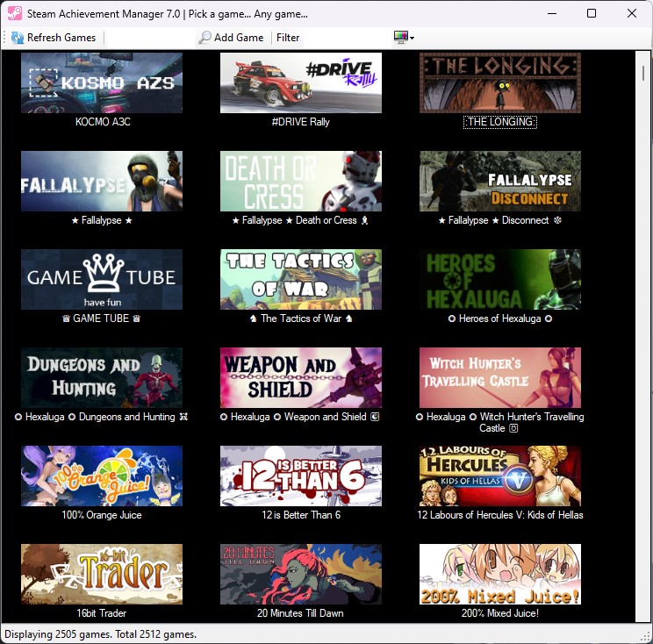Select Witch Hunter's Travelling Castle banner
Image resolution: width=653 pixels, height=644 pixels.
point(499,377)
